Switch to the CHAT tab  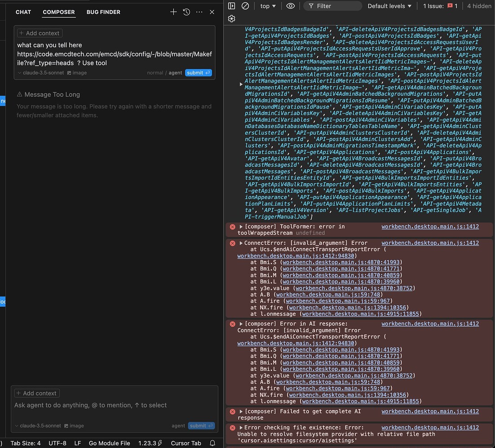tap(23, 12)
